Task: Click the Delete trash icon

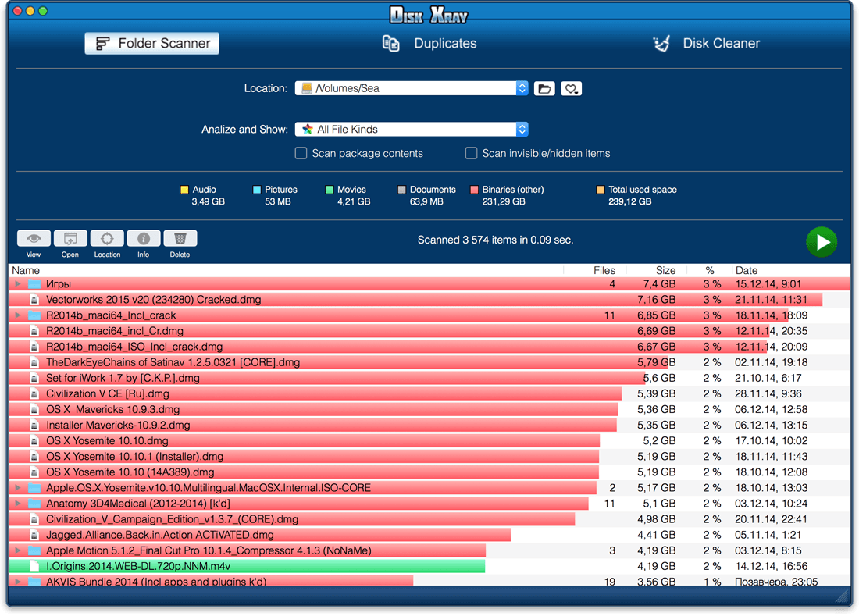Action: pos(180,238)
